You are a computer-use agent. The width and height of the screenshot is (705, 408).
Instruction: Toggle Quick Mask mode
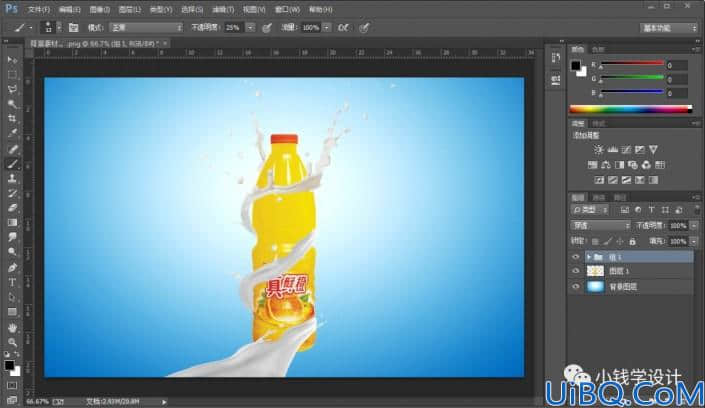pyautogui.click(x=12, y=386)
